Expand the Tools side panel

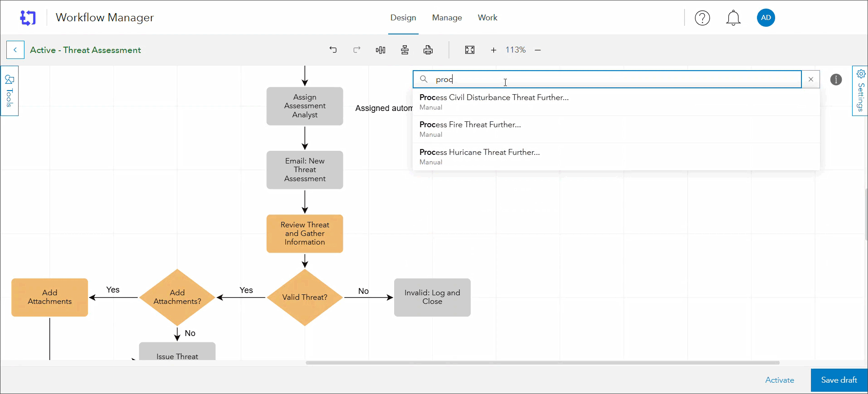10,91
